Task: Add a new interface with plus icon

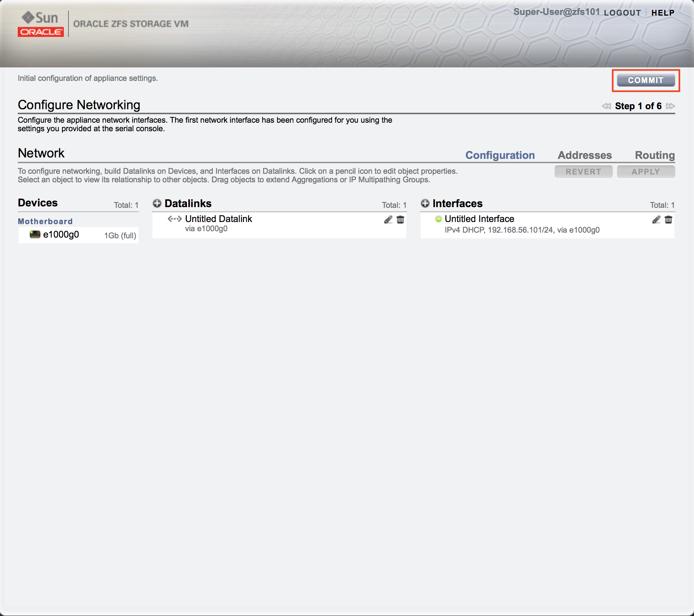Action: coord(425,203)
